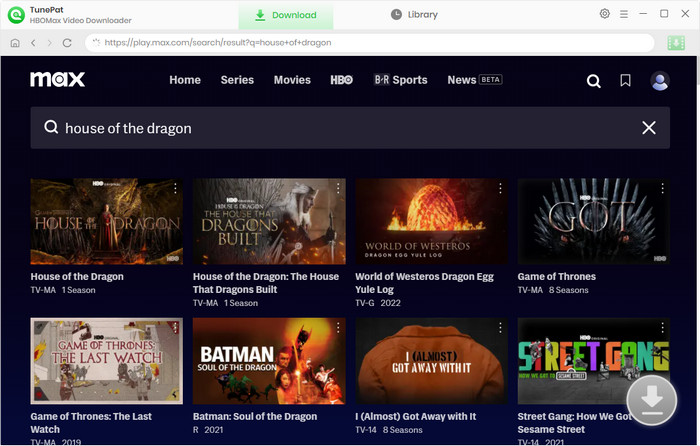The width and height of the screenshot is (700, 446).
Task: Open options menu on The Last Watch card
Action: (x=175, y=328)
